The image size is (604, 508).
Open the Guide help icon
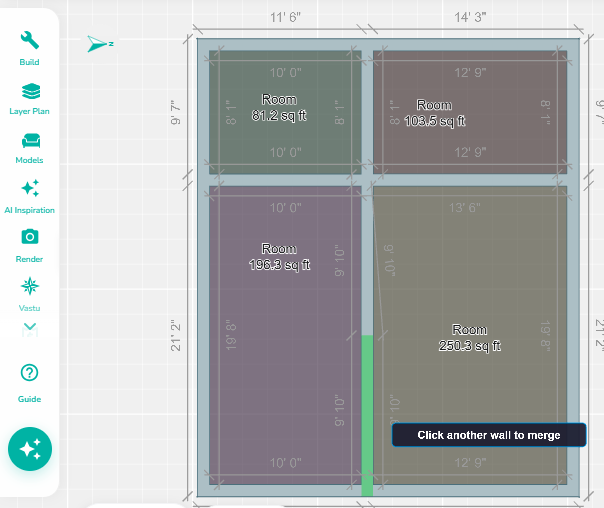[29, 372]
